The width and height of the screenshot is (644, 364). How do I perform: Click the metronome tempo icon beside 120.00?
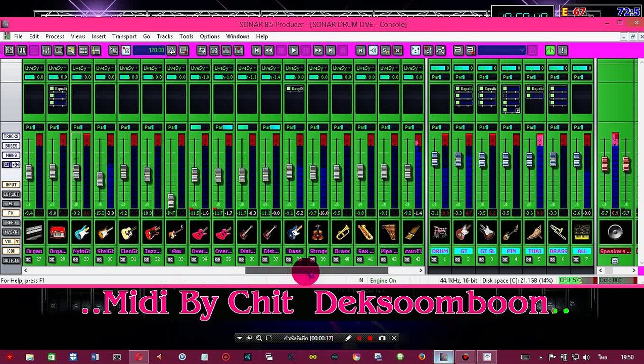pyautogui.click(x=171, y=50)
